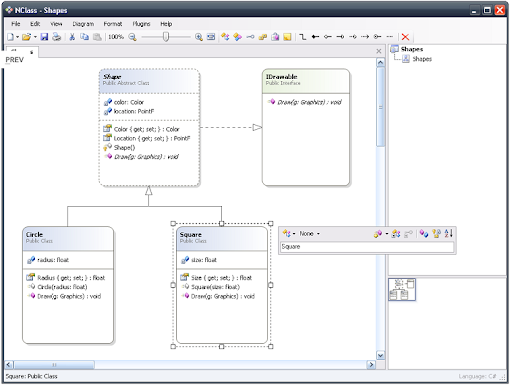Select the Association line tool
Viewport: 512px width, 387px height.
pyautogui.click(x=303, y=37)
